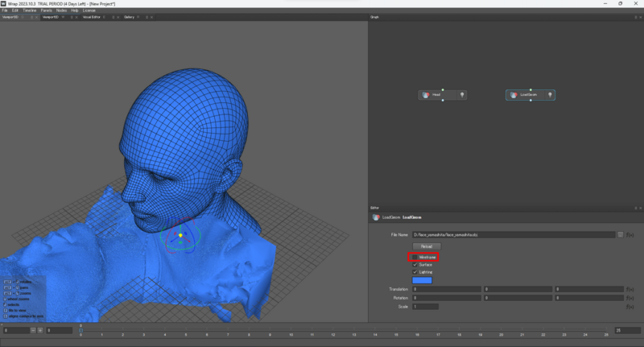Float the Editor panel
The image size is (644, 347).
point(636,209)
